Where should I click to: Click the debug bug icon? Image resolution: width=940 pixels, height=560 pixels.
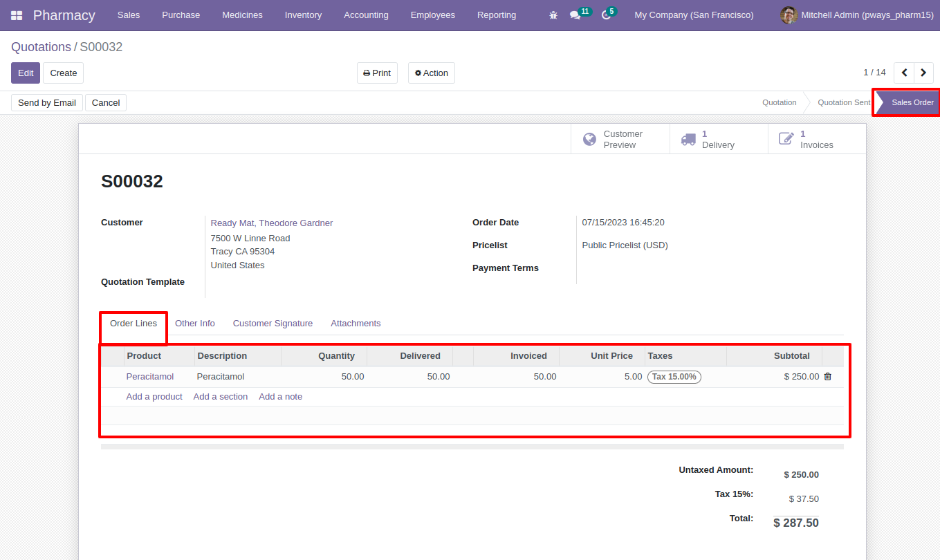click(553, 15)
